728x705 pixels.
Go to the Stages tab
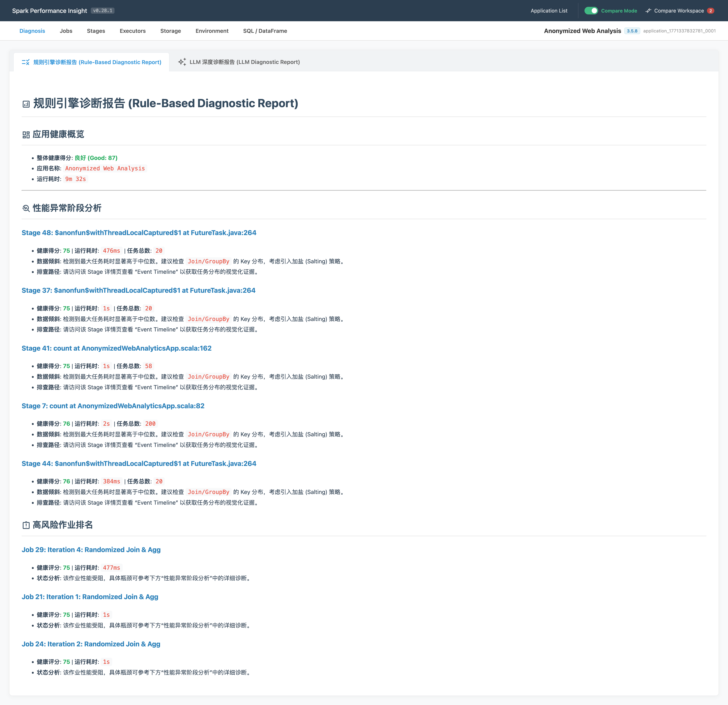click(x=96, y=31)
